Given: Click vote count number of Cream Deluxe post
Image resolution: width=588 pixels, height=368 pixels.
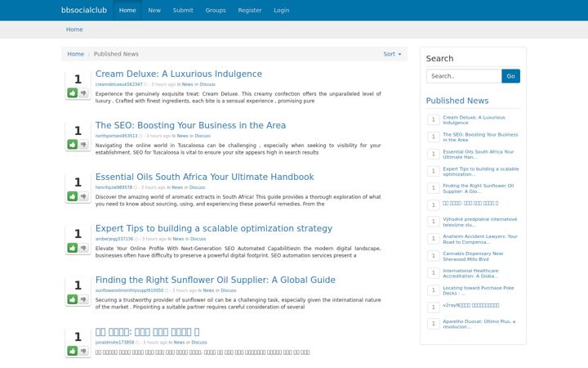Looking at the screenshot, I should click(x=78, y=79).
